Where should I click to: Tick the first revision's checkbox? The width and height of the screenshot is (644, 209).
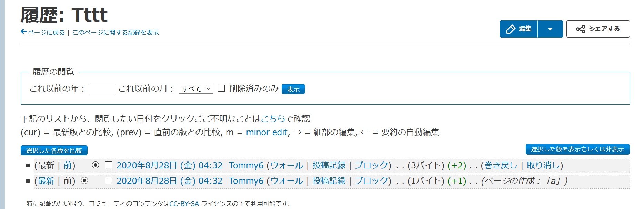109,165
